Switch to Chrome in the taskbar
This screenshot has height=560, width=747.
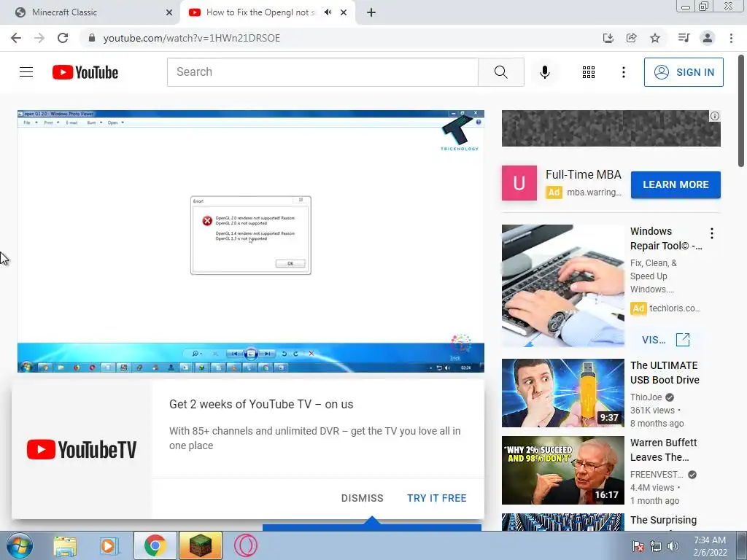click(155, 545)
